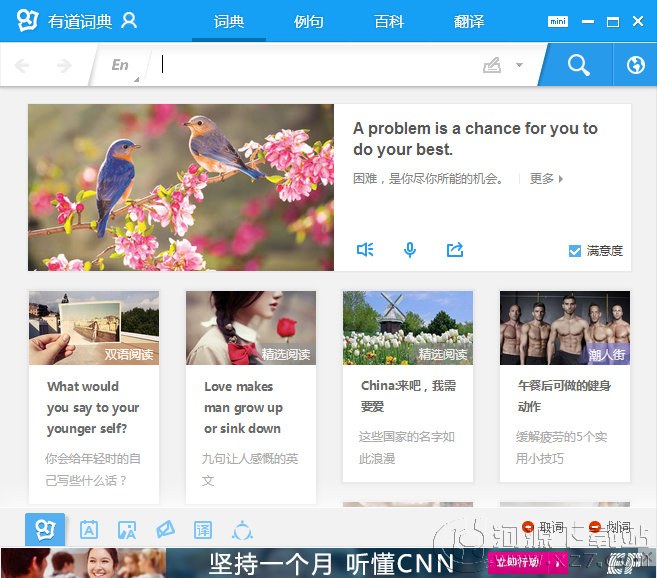Switch to the 例句 tab

pyautogui.click(x=309, y=21)
